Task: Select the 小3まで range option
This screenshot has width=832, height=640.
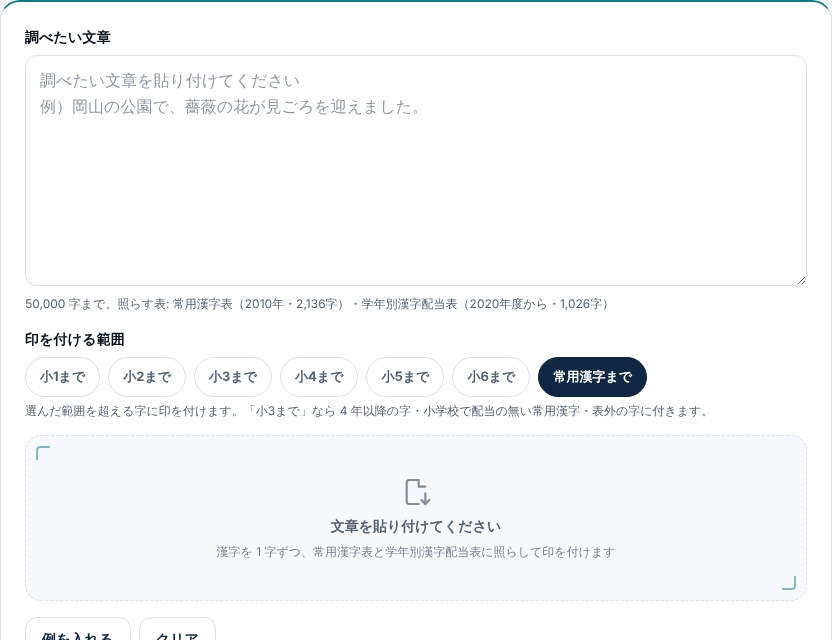Action: coord(233,377)
